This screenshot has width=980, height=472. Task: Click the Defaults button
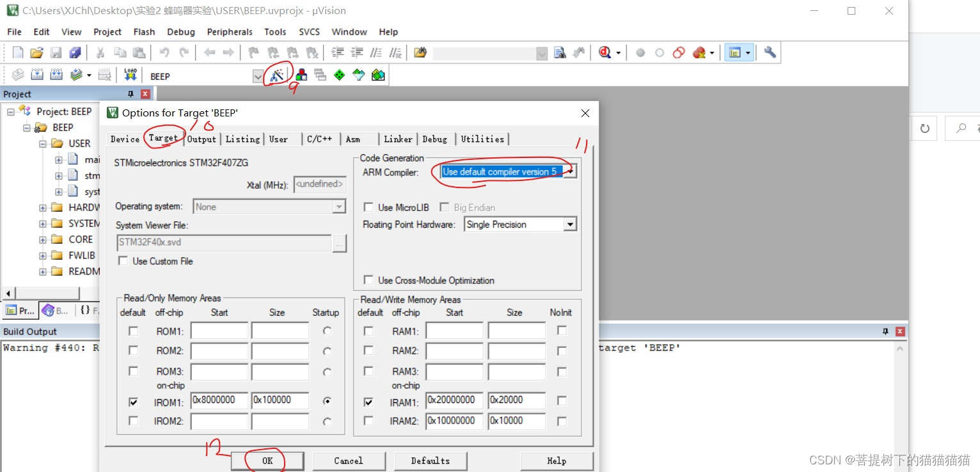coord(431,460)
